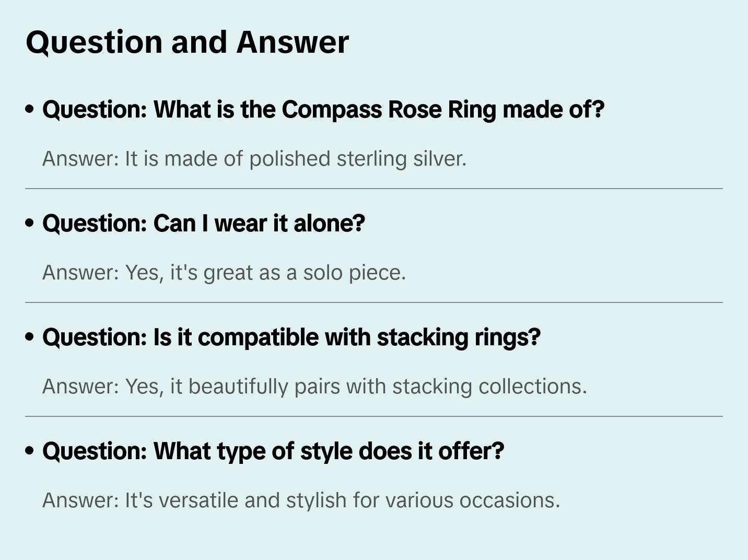Click bullet beside the stacking rings question

pyautogui.click(x=30, y=337)
